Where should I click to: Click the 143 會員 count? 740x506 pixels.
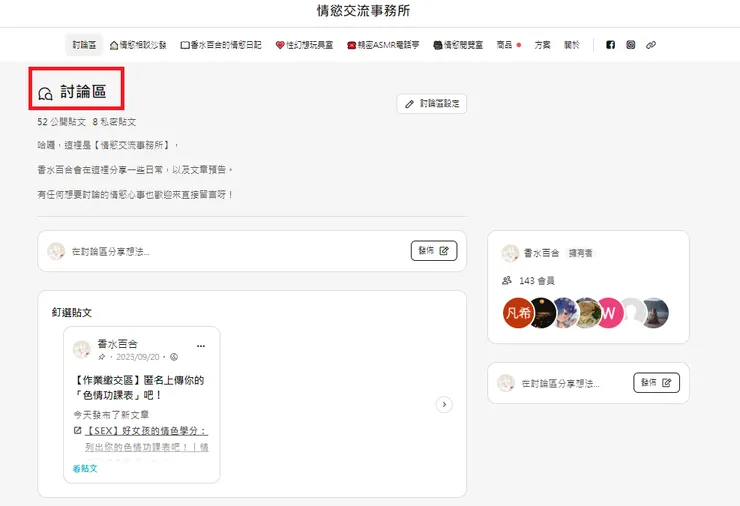coord(537,281)
